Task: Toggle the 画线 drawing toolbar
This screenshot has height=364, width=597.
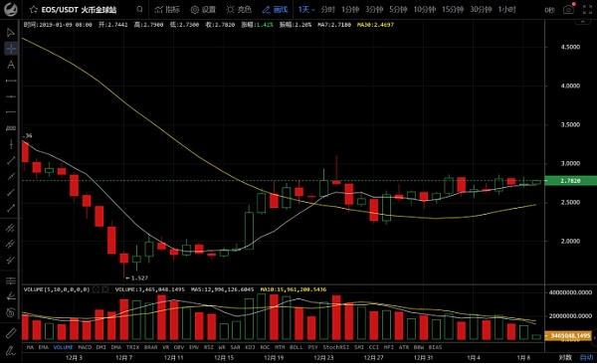Action: click(x=275, y=10)
